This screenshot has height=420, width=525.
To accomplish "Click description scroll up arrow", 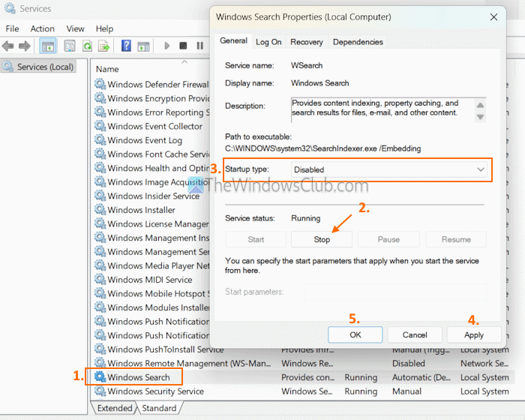I will point(480,105).
